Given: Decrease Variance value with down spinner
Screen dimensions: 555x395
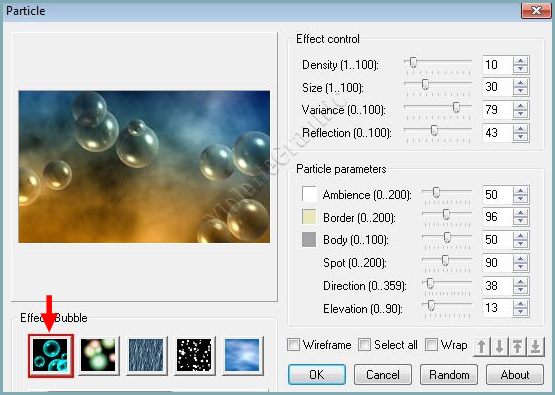Looking at the screenshot, I should pyautogui.click(x=520, y=114).
